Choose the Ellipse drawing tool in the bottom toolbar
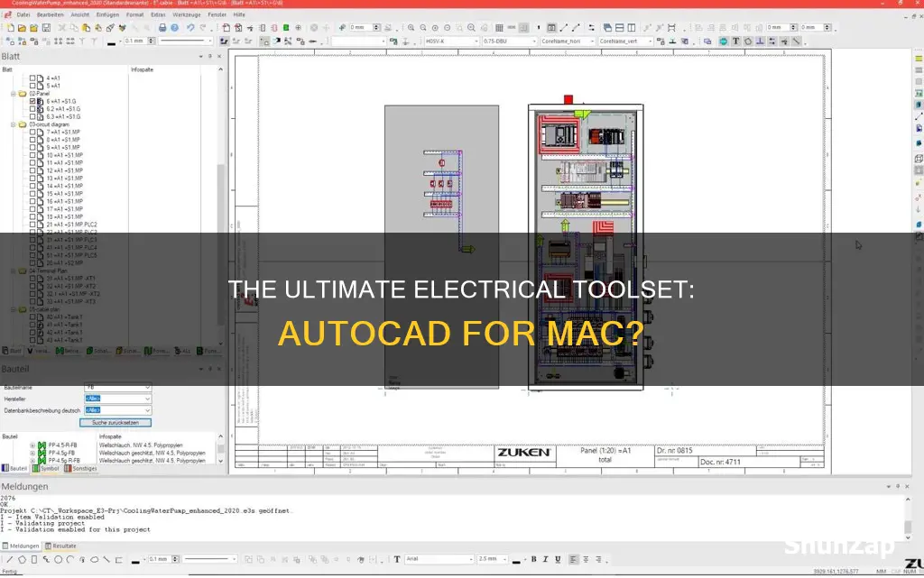924x578 pixels. pyautogui.click(x=94, y=559)
